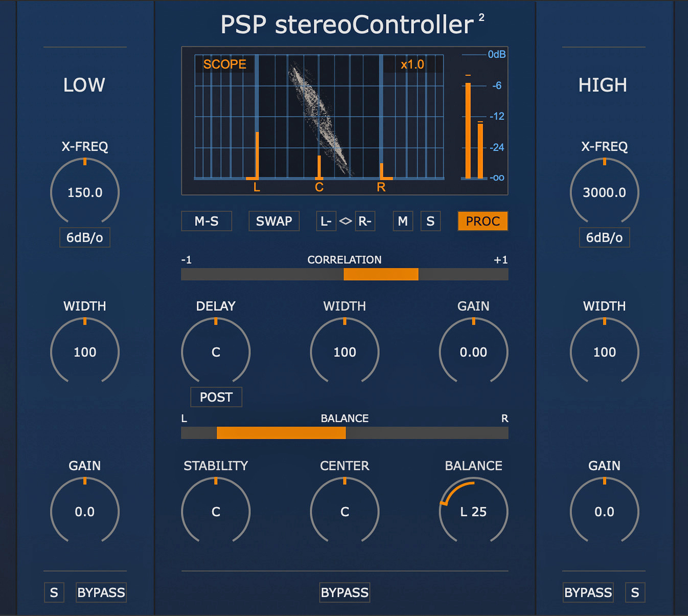Click the HIGH band WIDTH knob
This screenshot has height=616, width=688.
(604, 352)
